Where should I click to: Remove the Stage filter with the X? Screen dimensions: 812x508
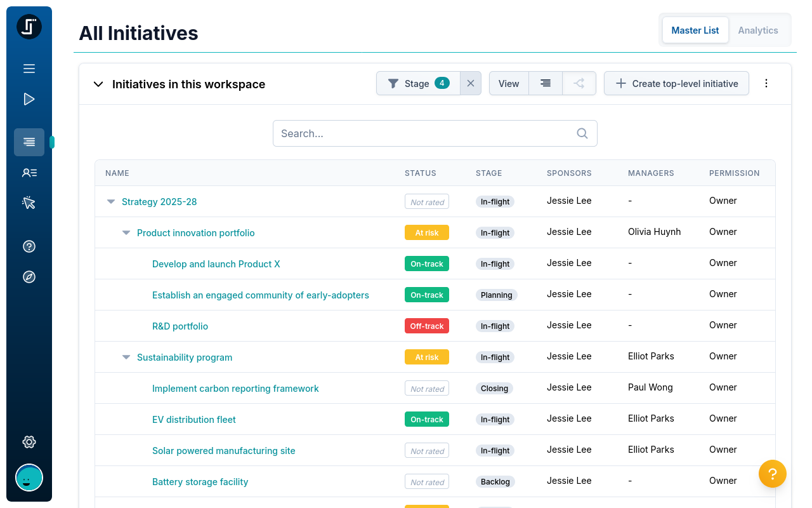click(471, 83)
